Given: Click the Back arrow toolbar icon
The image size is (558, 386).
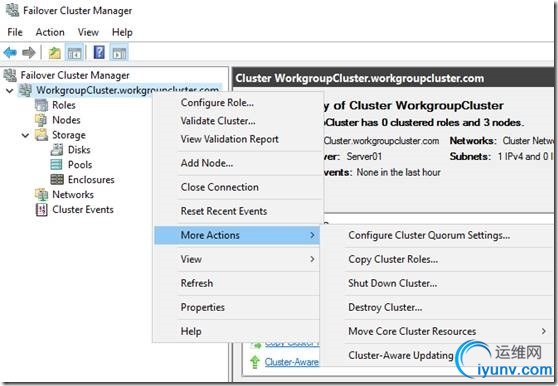Looking at the screenshot, I should (x=10, y=53).
